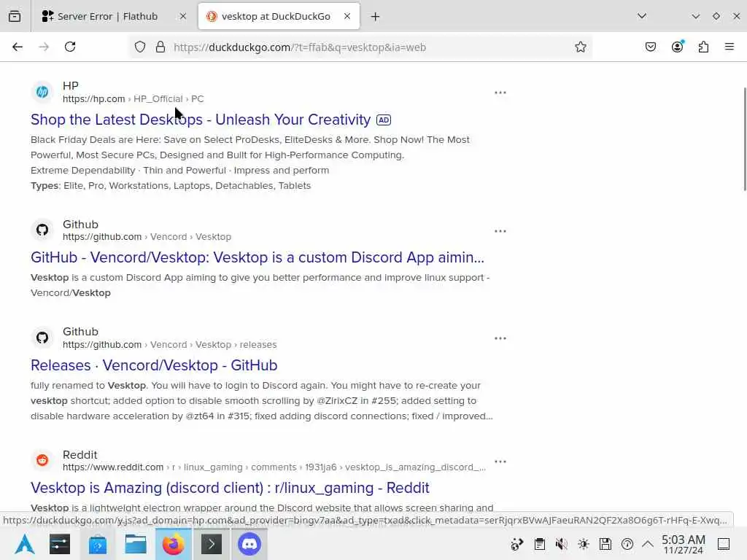Open Releases GitHub result options dots
747x560 pixels.
pos(500,338)
